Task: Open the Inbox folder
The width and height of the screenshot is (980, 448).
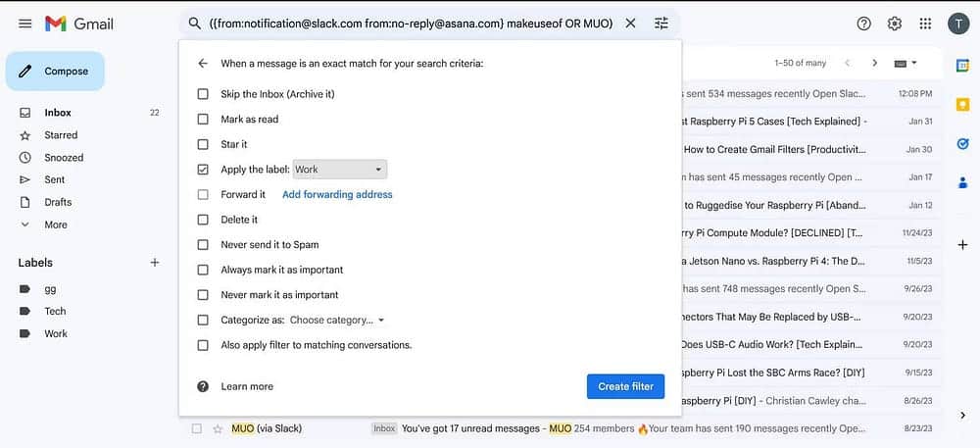Action: pyautogui.click(x=58, y=113)
